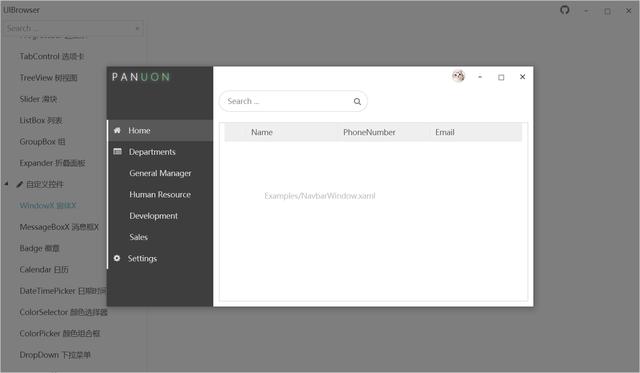
Task: Collapse the 自定义控件 tree node arrow
Action: pyautogui.click(x=6, y=184)
